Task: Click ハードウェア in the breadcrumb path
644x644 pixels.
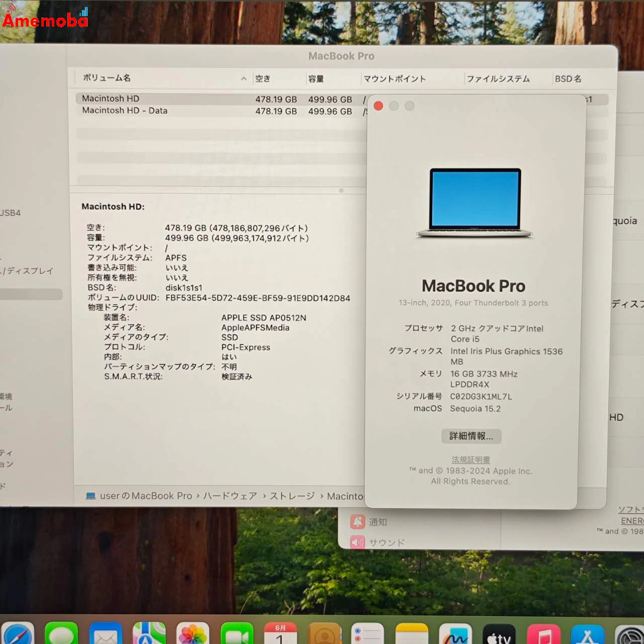Action: pyautogui.click(x=230, y=496)
